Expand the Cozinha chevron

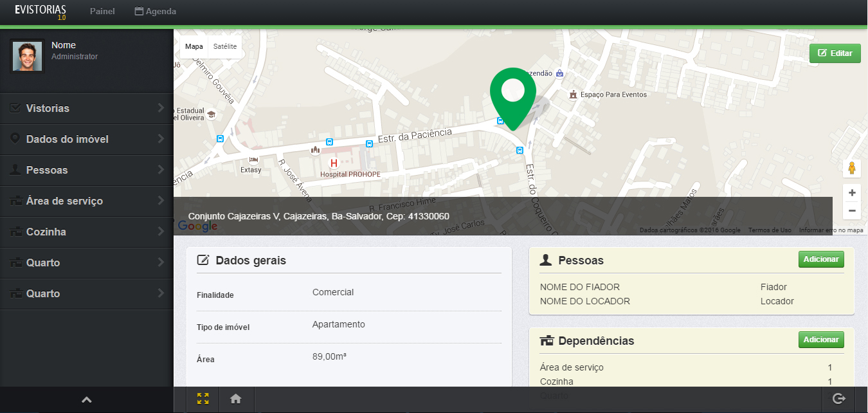point(161,232)
